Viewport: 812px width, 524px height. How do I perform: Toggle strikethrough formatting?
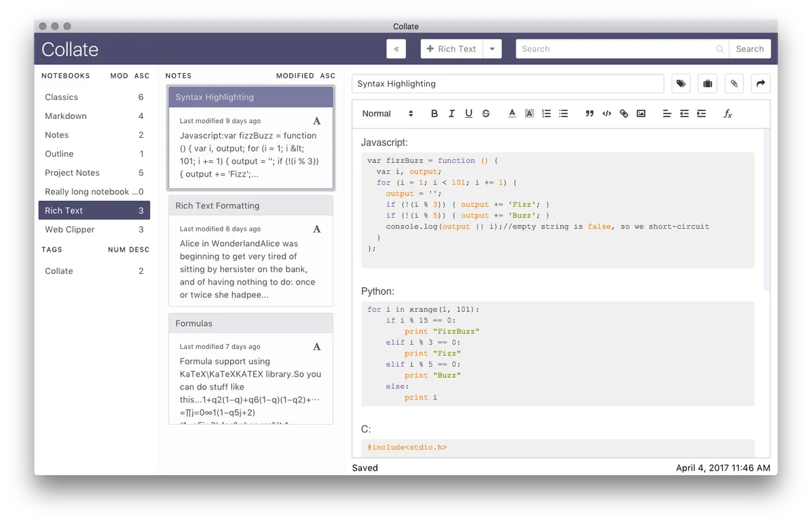point(486,114)
